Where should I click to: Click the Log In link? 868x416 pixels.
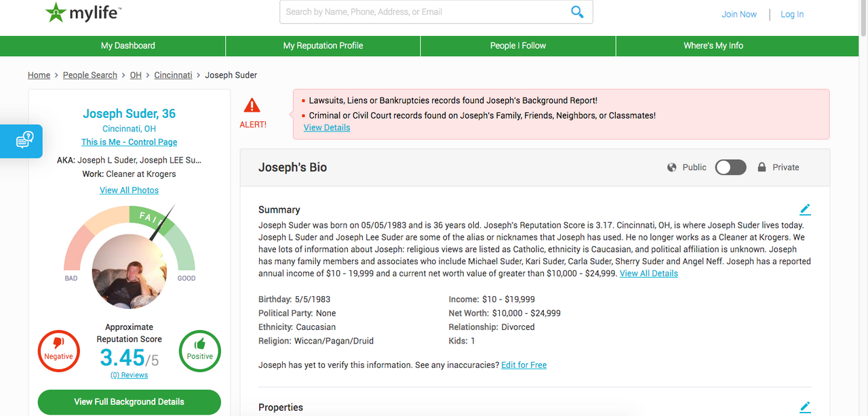[792, 14]
